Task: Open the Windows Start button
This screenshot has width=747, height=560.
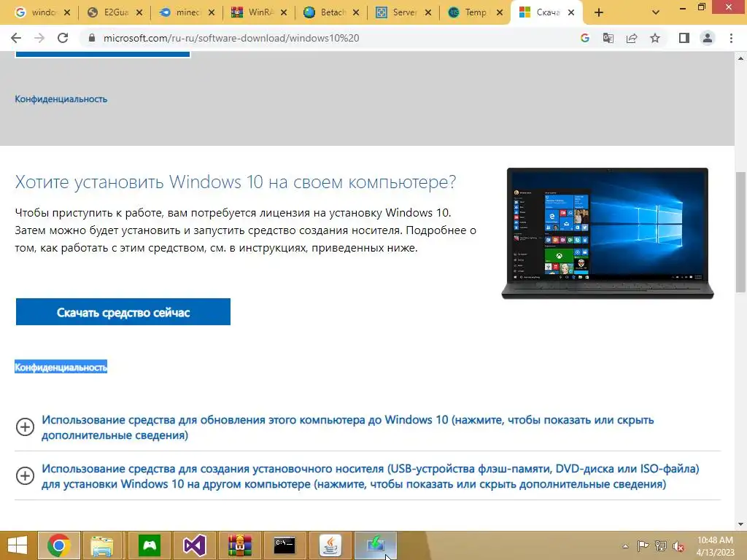Action: pos(18,545)
